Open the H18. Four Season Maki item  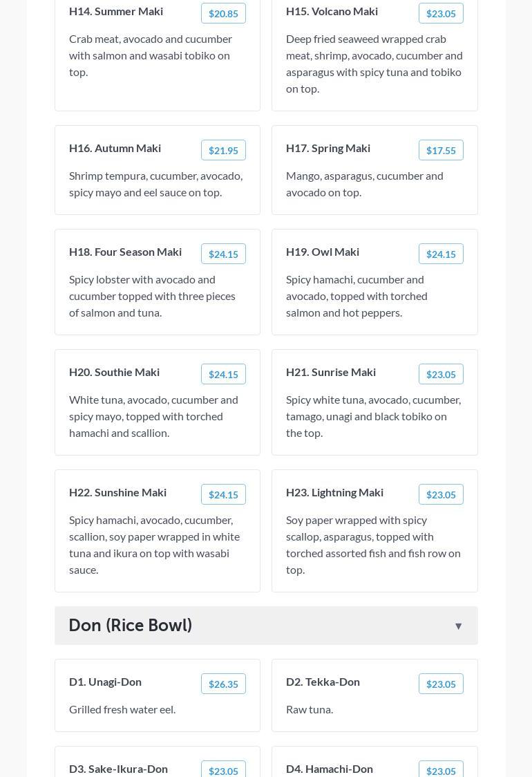click(125, 252)
